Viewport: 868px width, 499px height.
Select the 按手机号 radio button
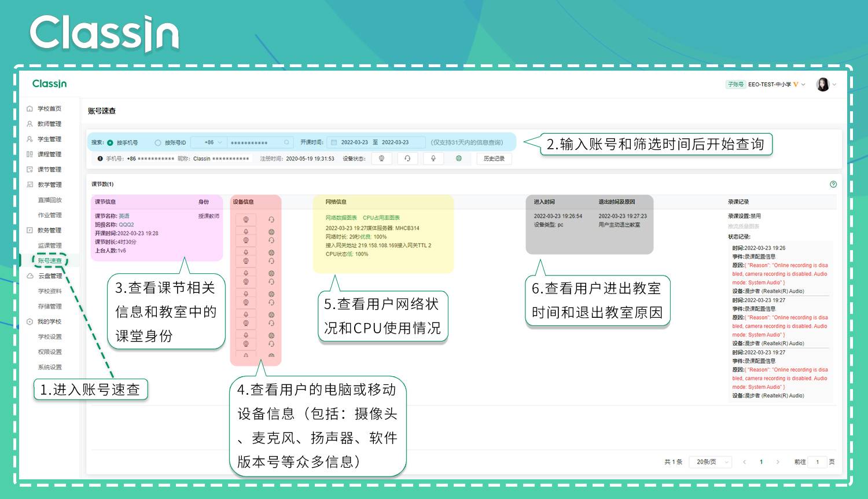coord(110,142)
